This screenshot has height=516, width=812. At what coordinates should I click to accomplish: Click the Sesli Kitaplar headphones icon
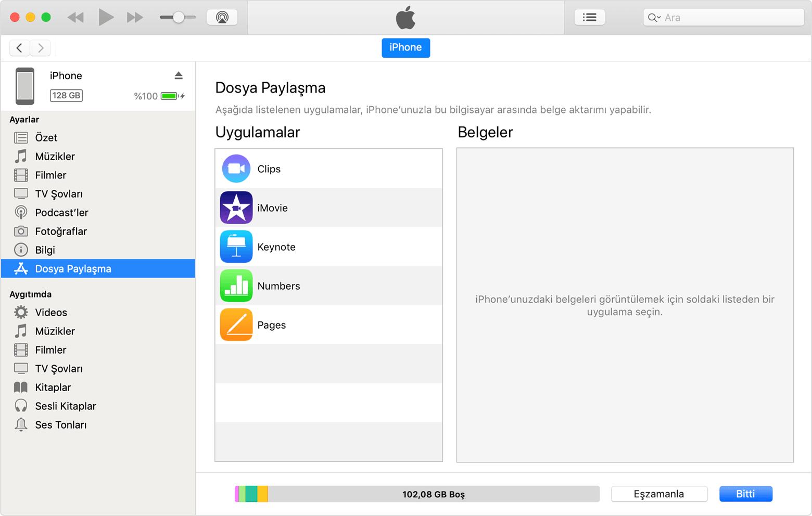click(x=21, y=406)
